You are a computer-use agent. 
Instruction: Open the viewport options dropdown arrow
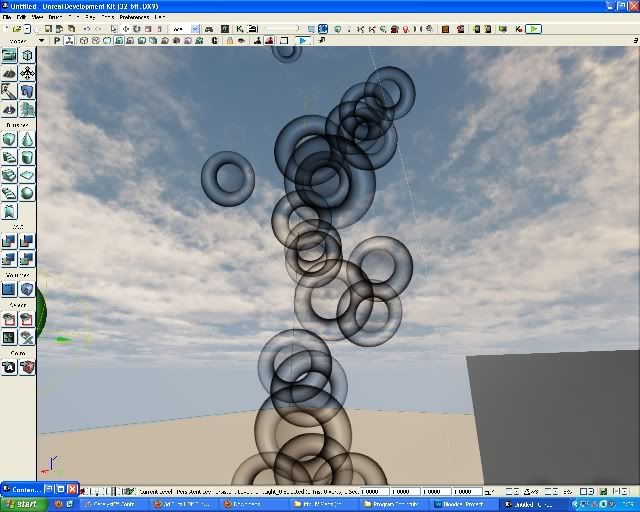click(41, 40)
